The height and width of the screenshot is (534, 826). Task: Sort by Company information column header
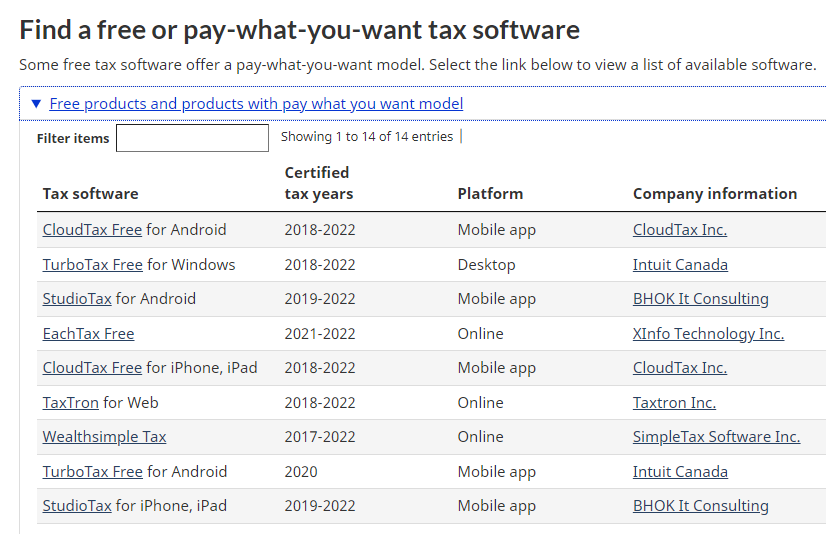pos(715,194)
